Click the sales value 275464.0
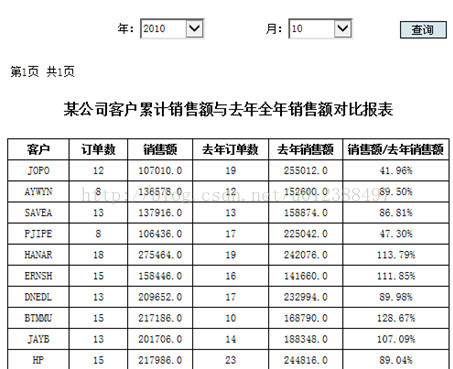The image size is (453, 369). coord(160,255)
